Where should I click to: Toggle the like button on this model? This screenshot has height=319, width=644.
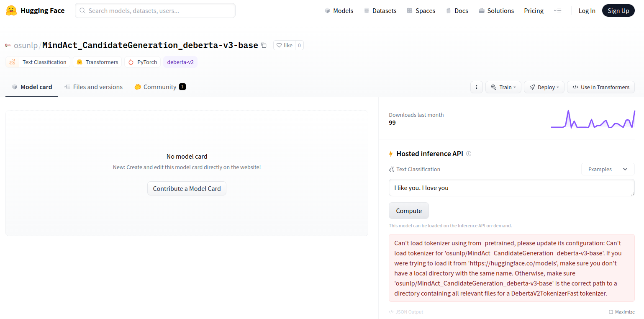coord(284,45)
